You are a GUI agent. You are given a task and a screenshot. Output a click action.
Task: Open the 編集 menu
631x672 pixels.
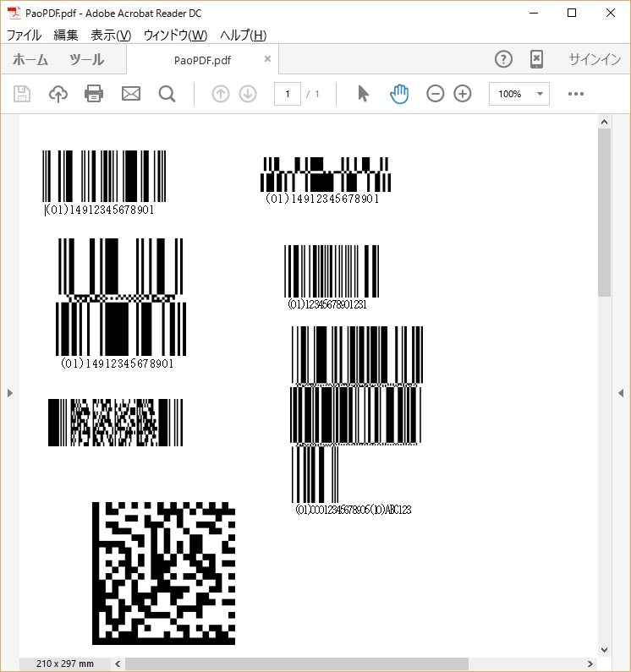pos(66,36)
